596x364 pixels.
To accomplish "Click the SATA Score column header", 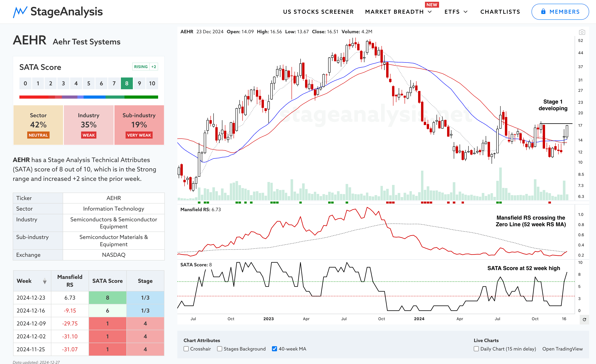I will pyautogui.click(x=107, y=281).
